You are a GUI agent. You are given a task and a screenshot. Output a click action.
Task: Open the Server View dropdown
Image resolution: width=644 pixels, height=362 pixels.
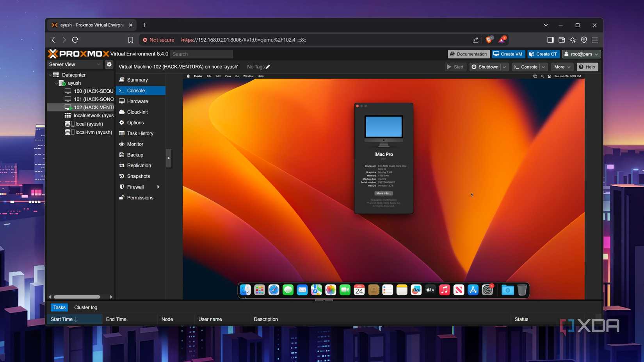[75, 64]
